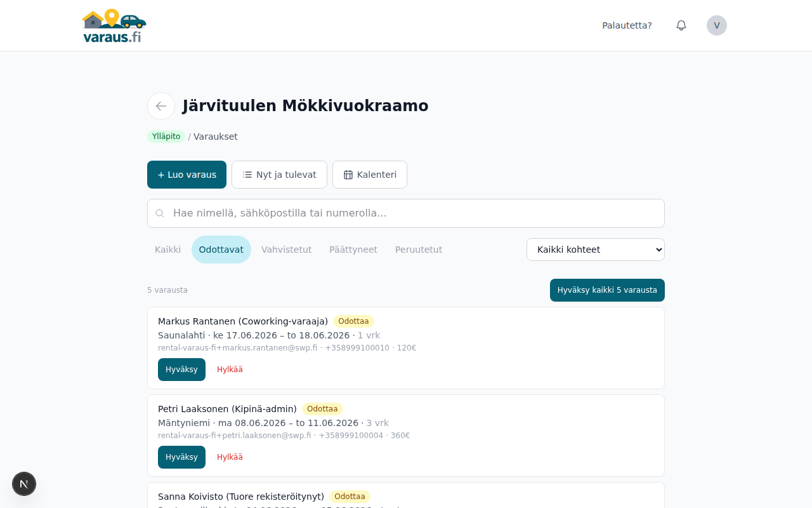Select the name Petri Laaksonen (Kipinä-admin)
Screen dimensions: 812x508
coord(227,409)
